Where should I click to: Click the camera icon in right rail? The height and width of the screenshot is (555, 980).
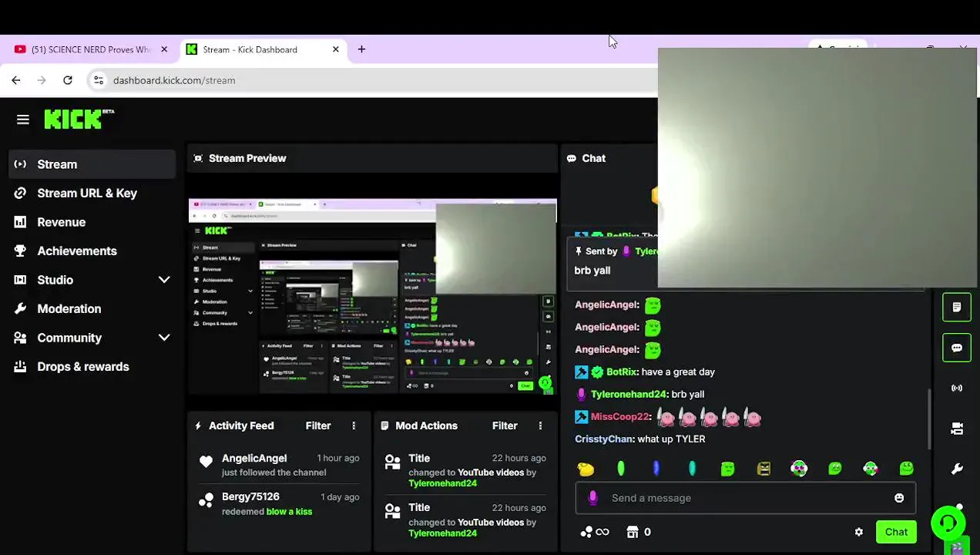[x=957, y=429]
